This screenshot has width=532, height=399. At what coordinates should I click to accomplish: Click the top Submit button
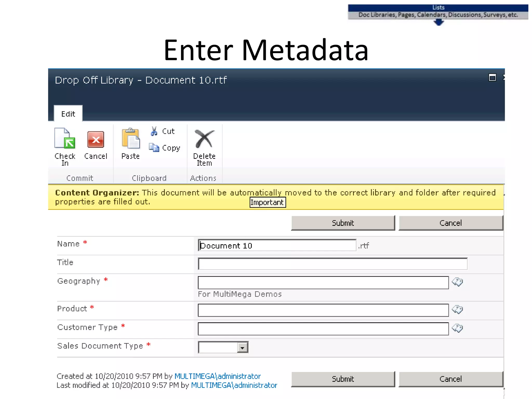[x=343, y=223]
